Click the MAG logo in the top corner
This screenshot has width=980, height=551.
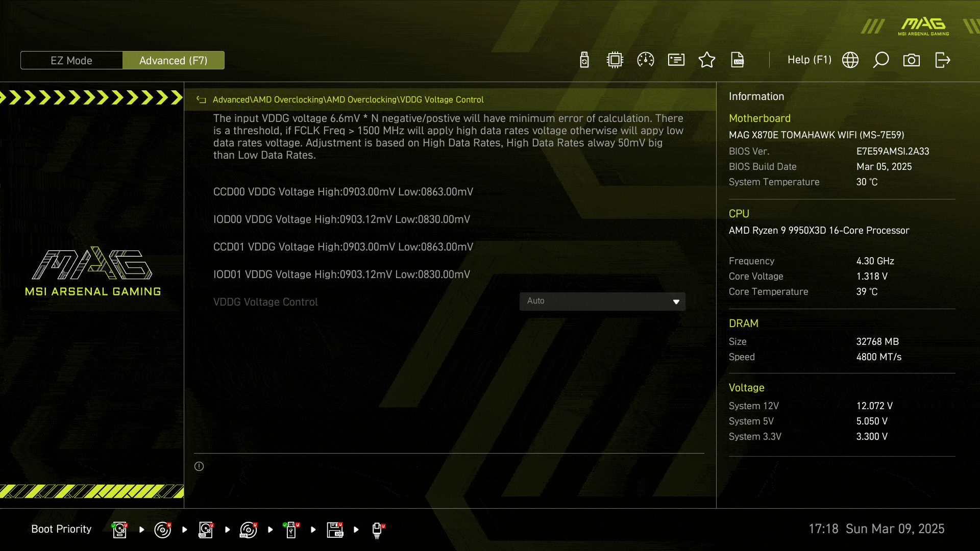tap(923, 27)
